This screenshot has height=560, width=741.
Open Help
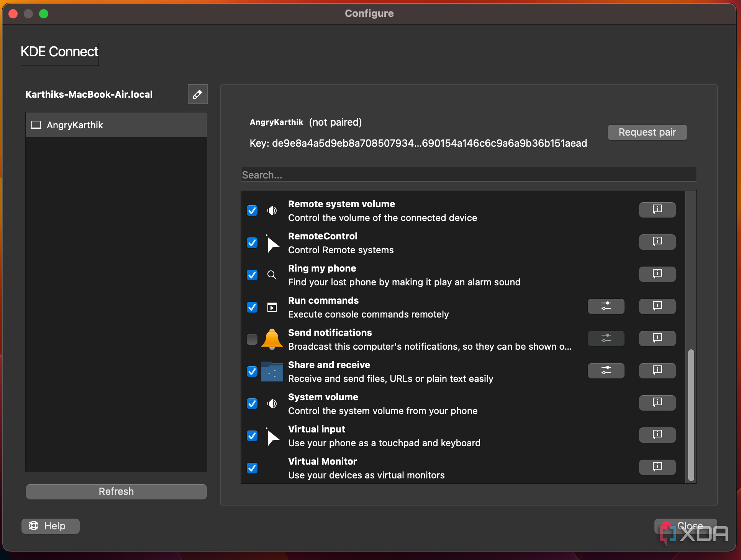50,526
